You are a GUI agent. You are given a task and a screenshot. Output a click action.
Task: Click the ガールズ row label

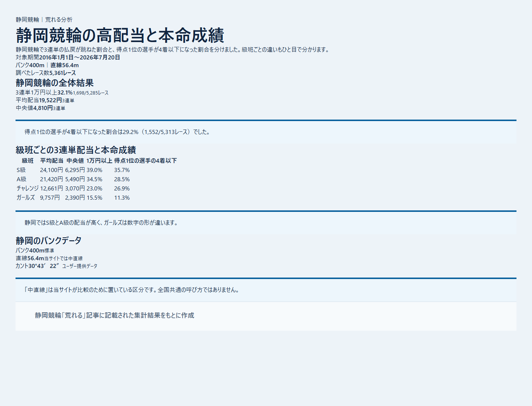point(26,198)
